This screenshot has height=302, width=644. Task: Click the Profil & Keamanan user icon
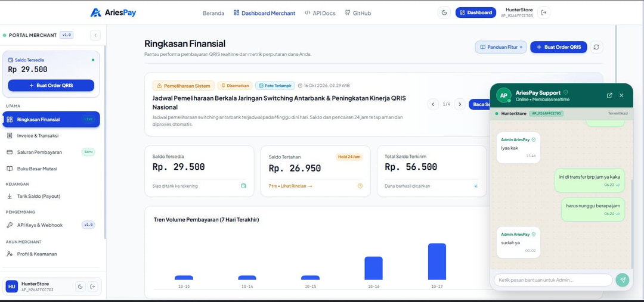[10, 254]
